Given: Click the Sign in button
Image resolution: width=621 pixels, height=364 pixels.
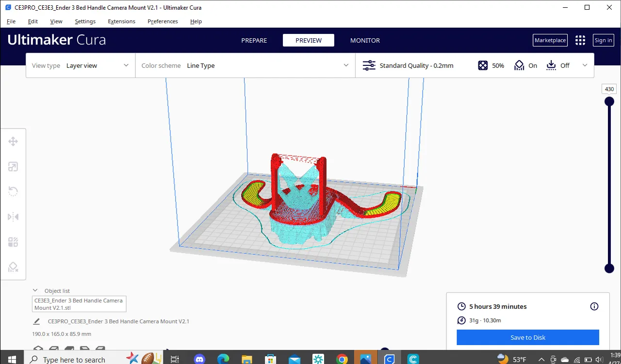Looking at the screenshot, I should pos(603,40).
